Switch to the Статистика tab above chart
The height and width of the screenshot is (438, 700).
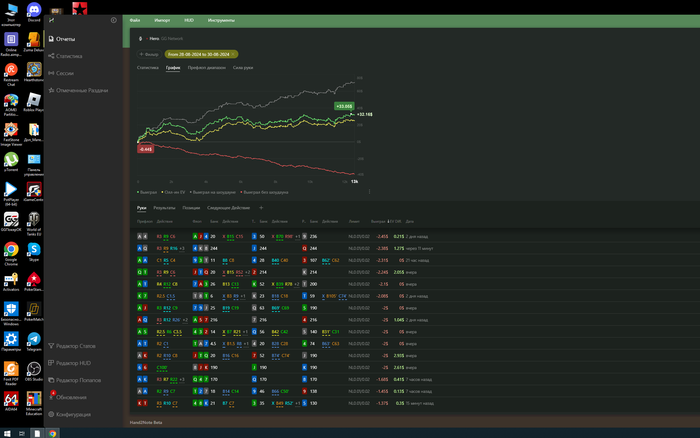click(147, 67)
